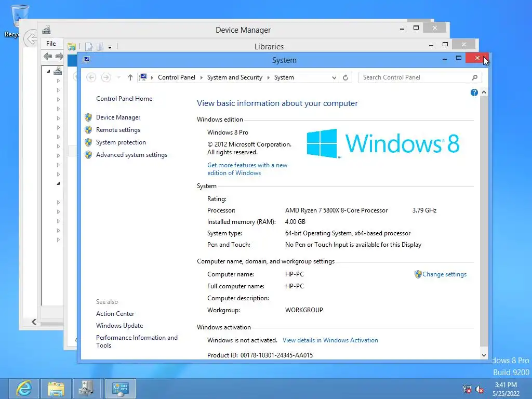Click Control Panel Home link
The image size is (532, 399).
tap(124, 99)
